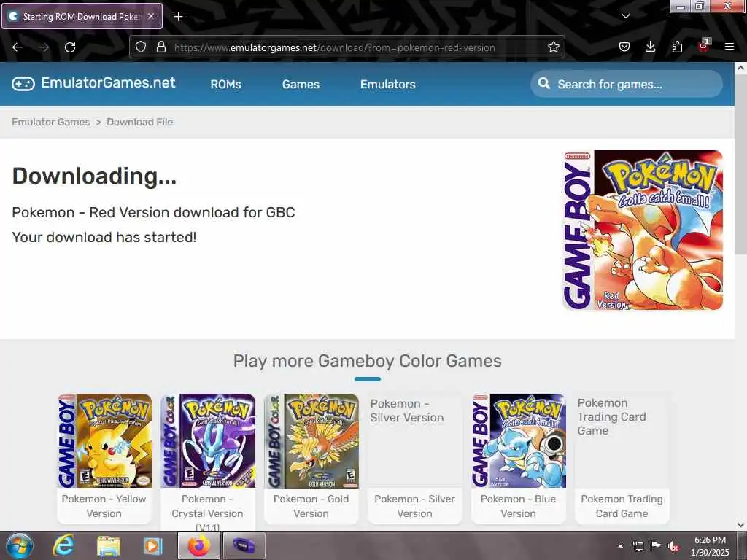
Task: View site security via the padlock icon
Action: pyautogui.click(x=161, y=47)
